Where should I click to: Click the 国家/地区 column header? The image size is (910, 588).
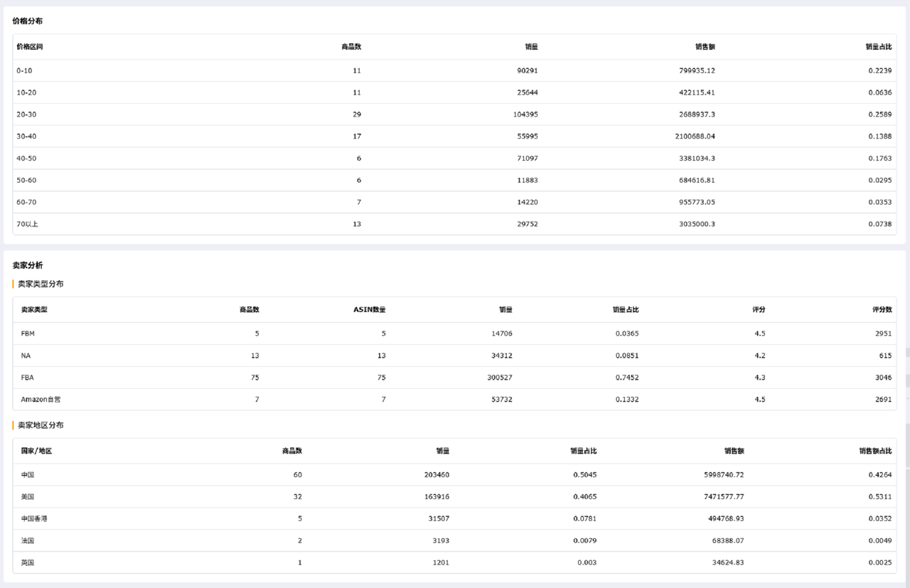pos(37,451)
